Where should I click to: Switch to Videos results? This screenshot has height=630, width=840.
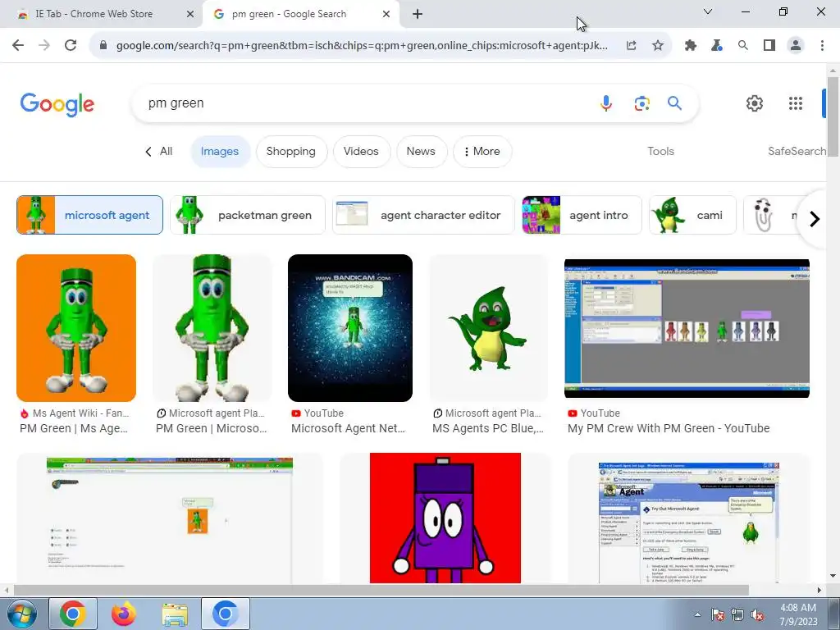tap(361, 152)
